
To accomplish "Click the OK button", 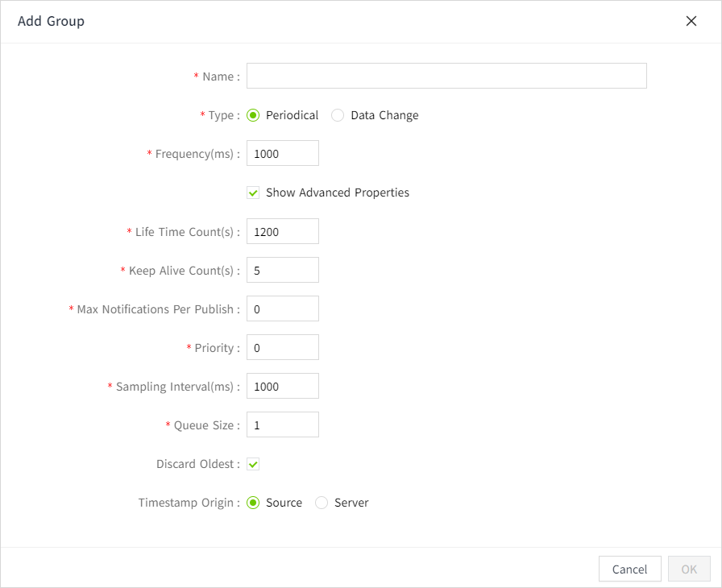I will (689, 569).
